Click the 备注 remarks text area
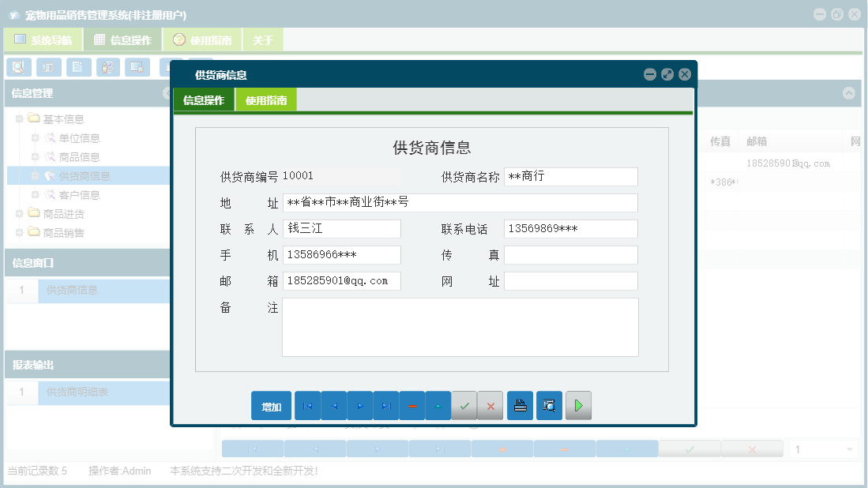 [460, 327]
